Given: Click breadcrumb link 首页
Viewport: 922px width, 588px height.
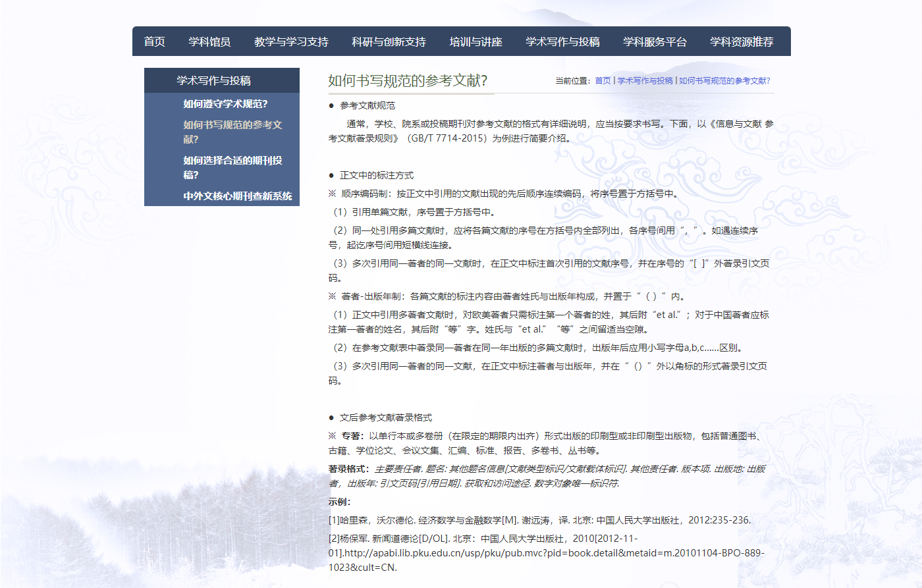Looking at the screenshot, I should 603,80.
